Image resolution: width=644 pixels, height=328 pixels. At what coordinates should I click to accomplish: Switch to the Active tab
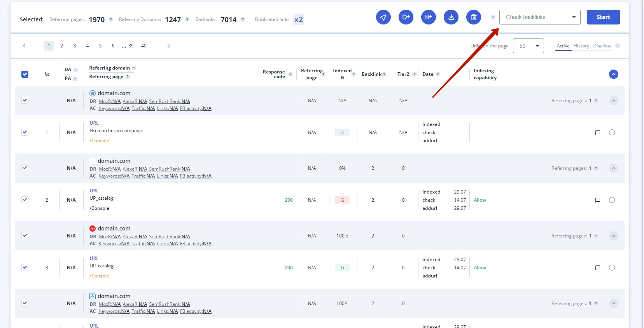[563, 46]
